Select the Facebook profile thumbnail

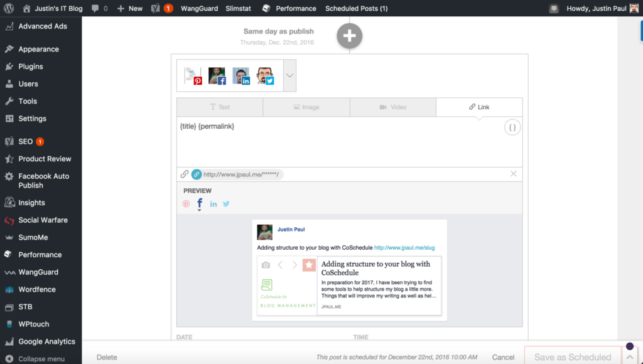point(217,76)
